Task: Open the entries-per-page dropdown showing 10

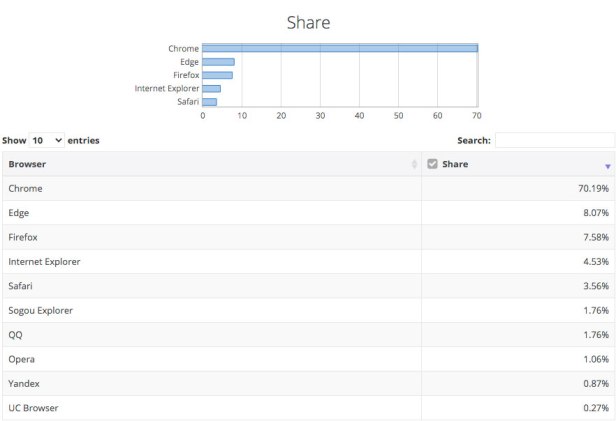Action: [x=46, y=140]
